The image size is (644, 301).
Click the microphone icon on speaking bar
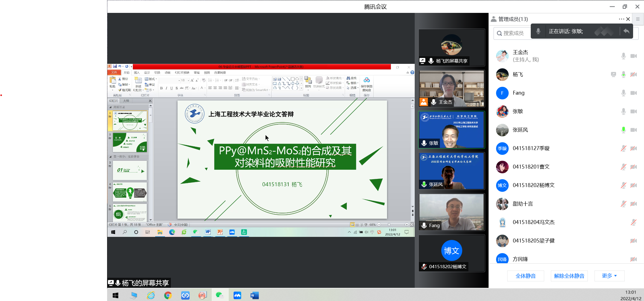coord(538,31)
